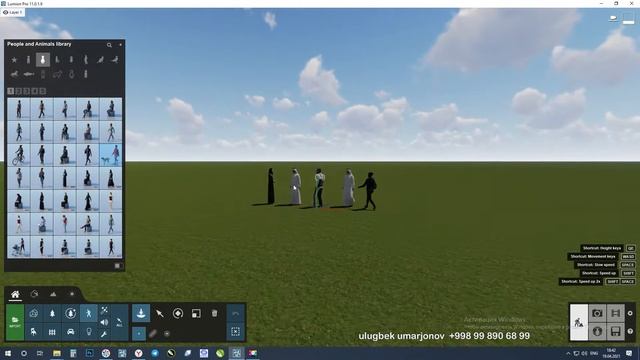Open the Imported models category
Image resolution: width=640 pixels, height=360 pixels.
(33, 313)
